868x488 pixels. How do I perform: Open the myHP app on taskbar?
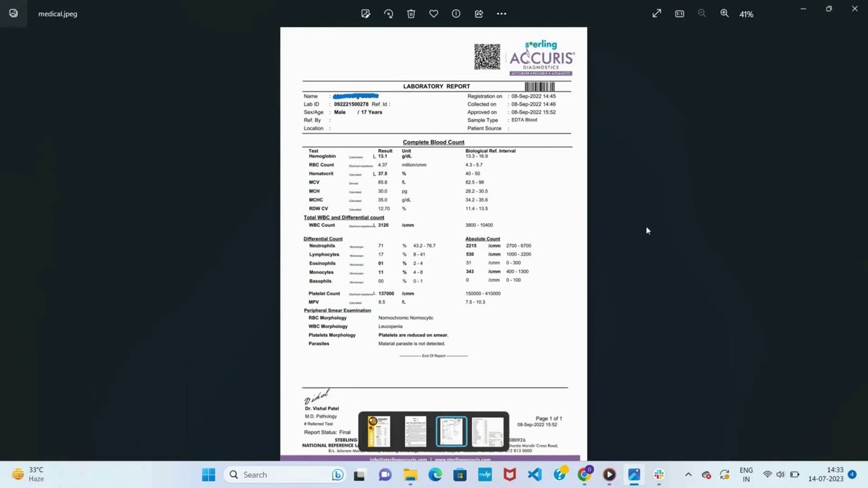tap(485, 474)
